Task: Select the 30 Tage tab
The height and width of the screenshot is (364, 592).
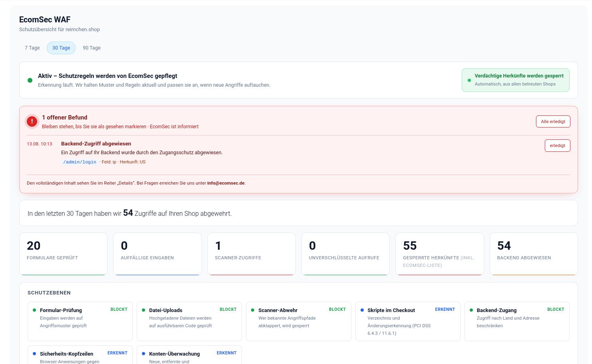Action: point(61,48)
